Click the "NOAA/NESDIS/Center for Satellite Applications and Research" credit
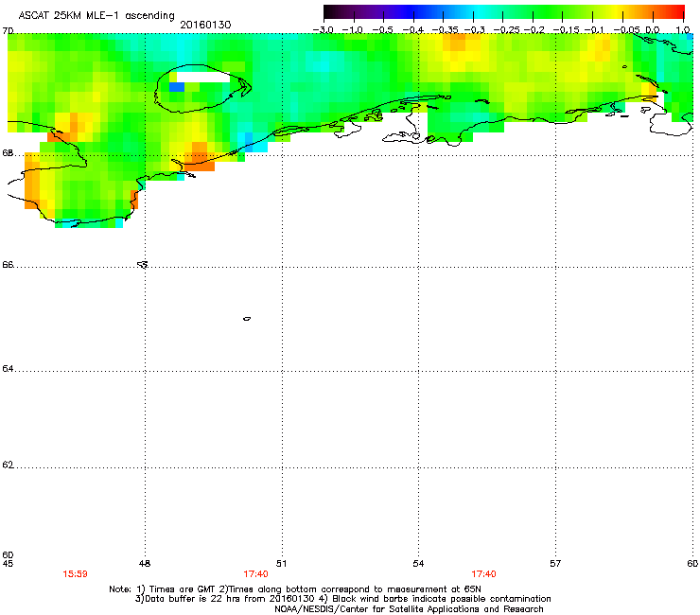 point(409,609)
